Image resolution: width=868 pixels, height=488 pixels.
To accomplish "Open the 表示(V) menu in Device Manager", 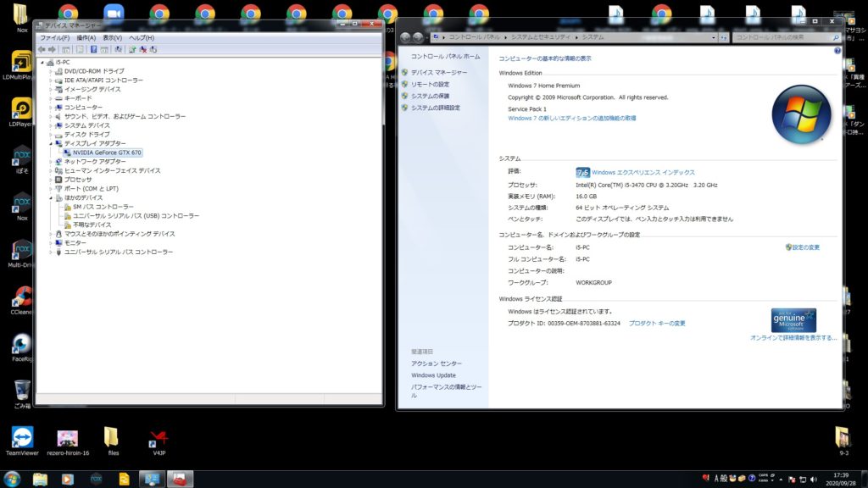I will click(x=113, y=38).
